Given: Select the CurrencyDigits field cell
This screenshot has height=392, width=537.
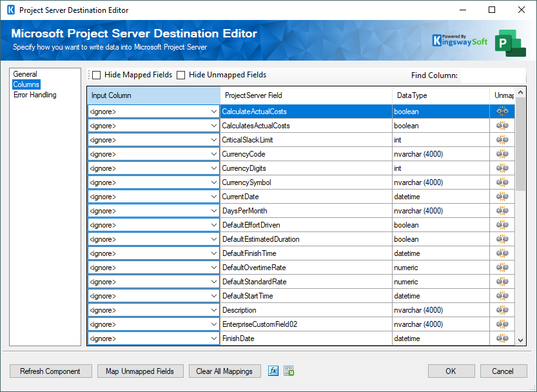Looking at the screenshot, I should coord(306,168).
